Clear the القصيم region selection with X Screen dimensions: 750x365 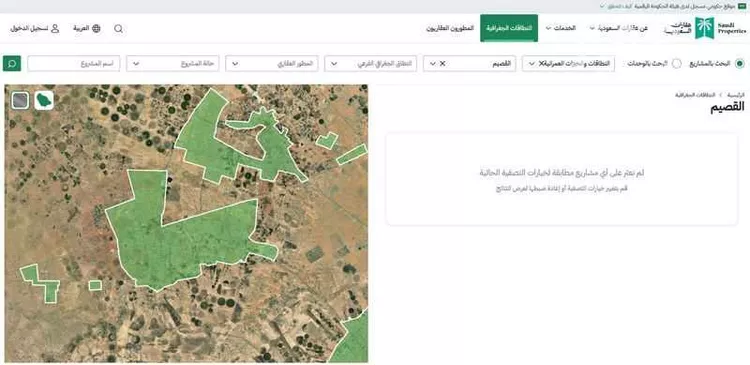click(442, 64)
